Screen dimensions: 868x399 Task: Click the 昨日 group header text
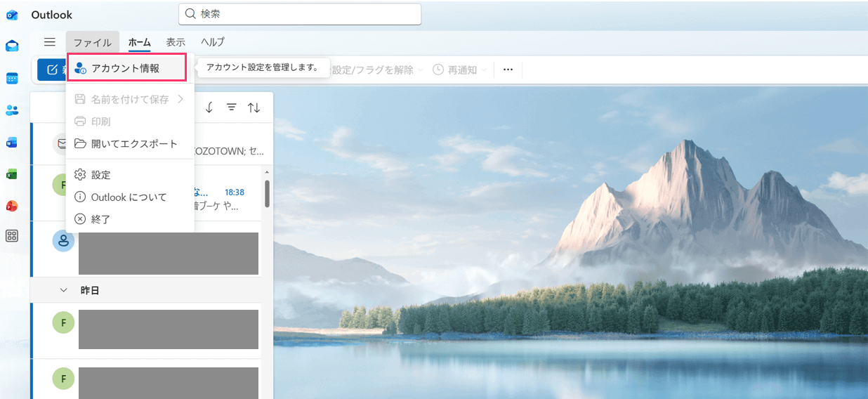pyautogui.click(x=90, y=290)
